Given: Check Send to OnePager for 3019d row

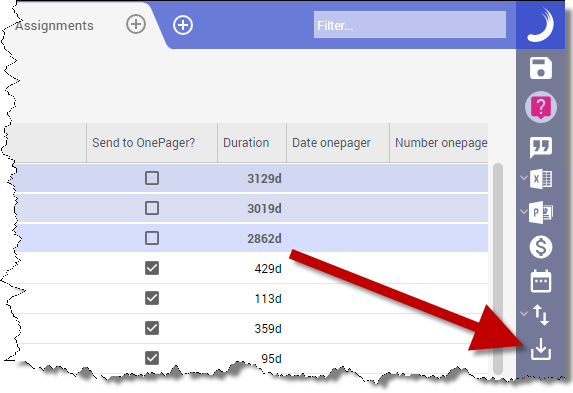Looking at the screenshot, I should tap(152, 208).
